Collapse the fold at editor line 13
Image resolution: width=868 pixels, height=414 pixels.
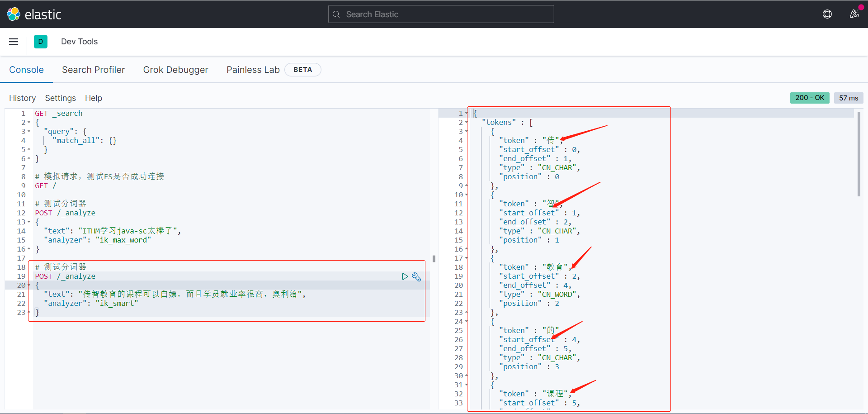29,222
